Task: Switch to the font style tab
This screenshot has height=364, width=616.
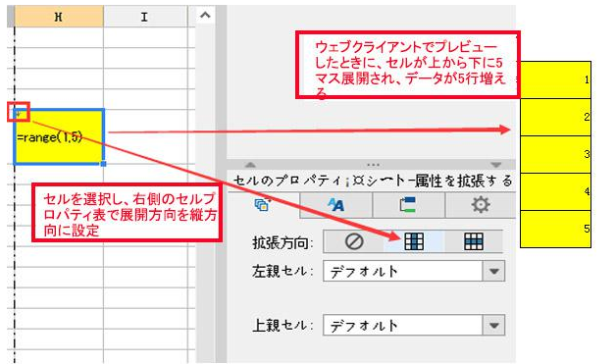Action: coord(335,205)
